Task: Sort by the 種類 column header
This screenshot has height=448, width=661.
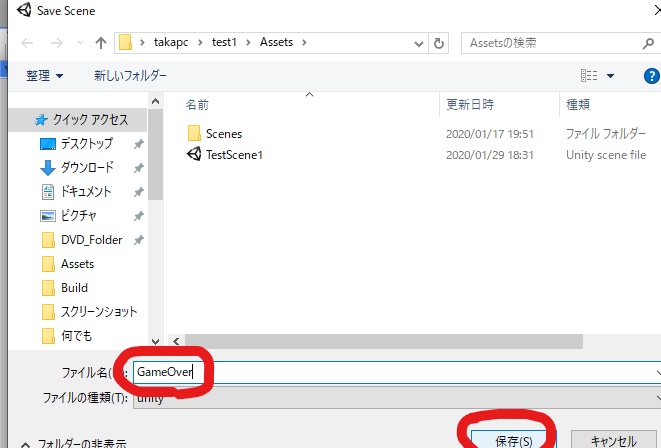Action: (x=578, y=105)
